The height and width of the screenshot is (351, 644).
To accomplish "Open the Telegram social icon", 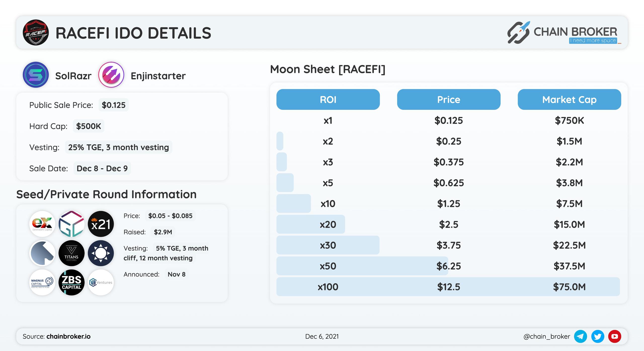I will pos(580,336).
